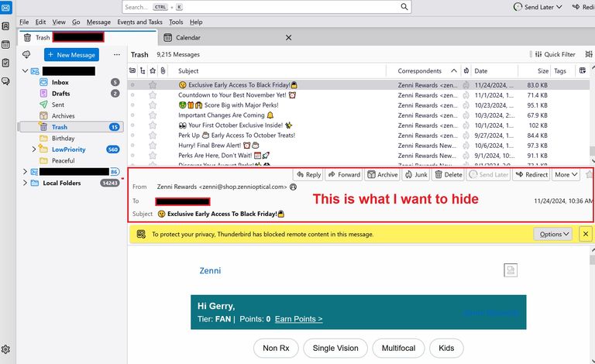Open the File menu
This screenshot has height=364, width=595.
tap(24, 22)
